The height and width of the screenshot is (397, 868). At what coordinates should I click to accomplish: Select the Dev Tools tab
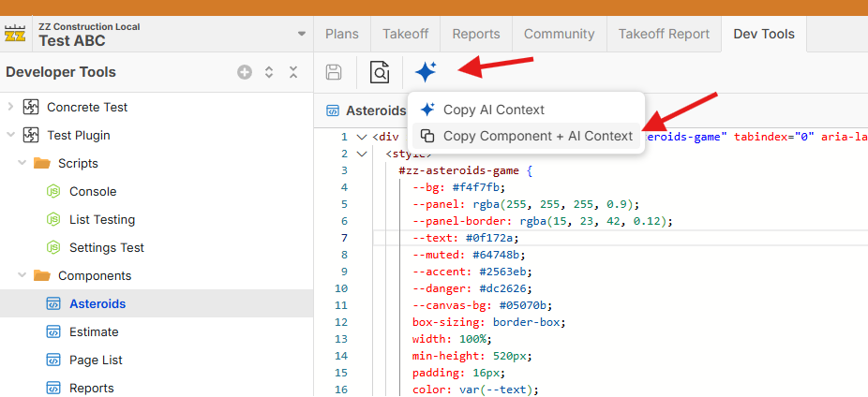coord(764,34)
